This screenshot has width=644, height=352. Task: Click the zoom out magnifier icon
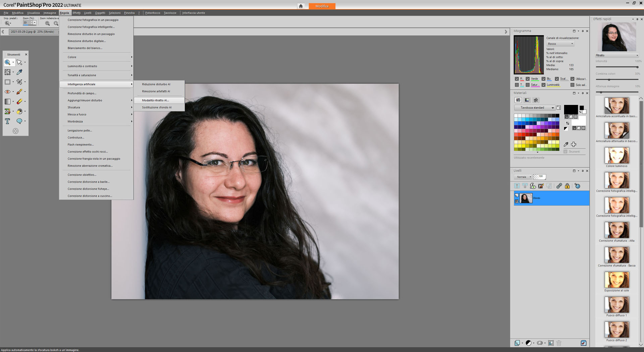pos(47,23)
